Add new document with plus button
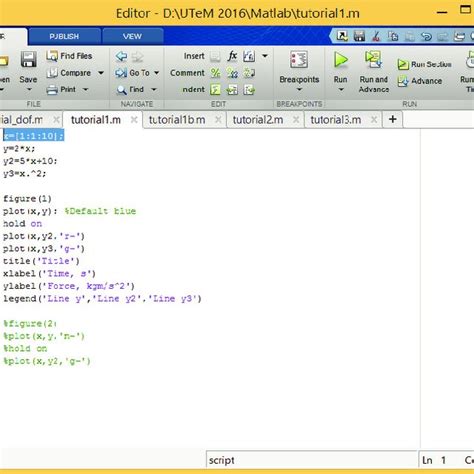Screen dimensions: 474x474 point(393,119)
